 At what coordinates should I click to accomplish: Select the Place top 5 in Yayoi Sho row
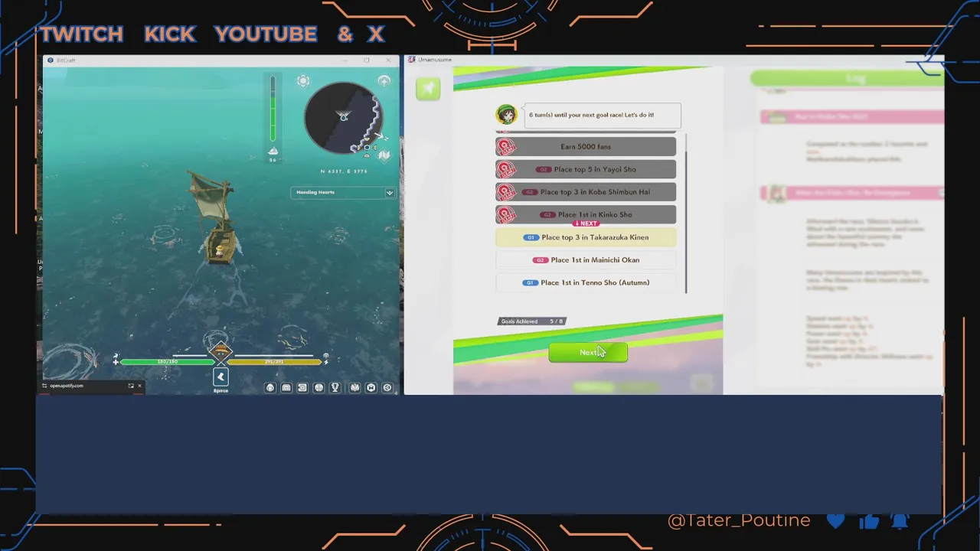[x=586, y=169]
